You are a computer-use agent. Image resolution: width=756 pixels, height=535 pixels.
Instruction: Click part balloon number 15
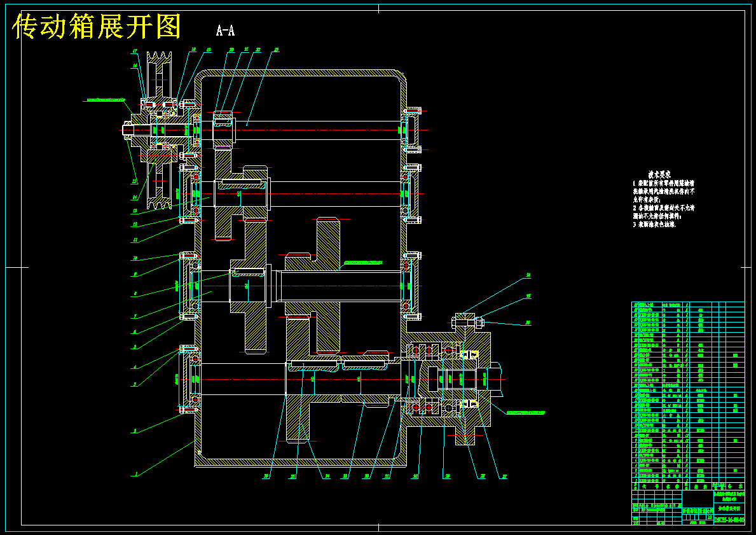135,182
